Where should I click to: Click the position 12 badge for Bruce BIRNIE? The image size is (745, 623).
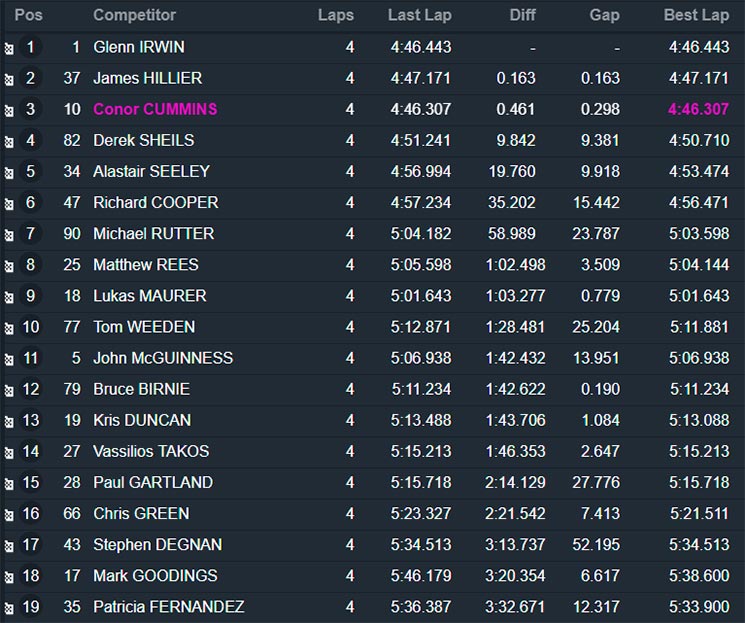pos(30,389)
